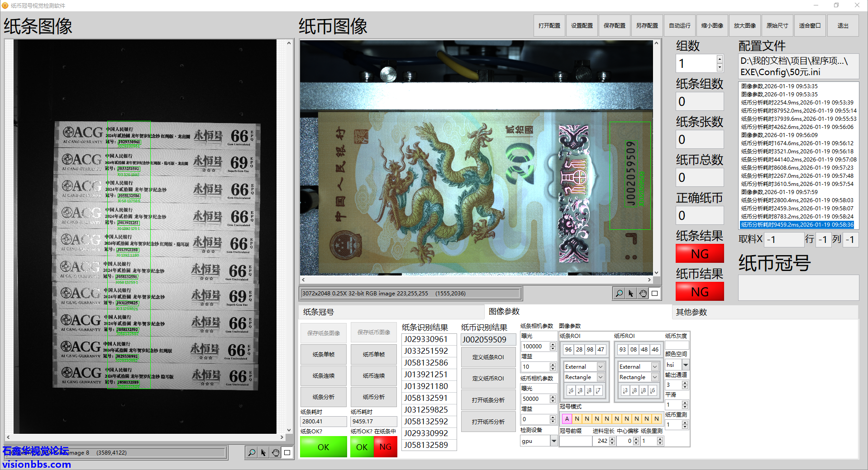Screen dimensions: 868x470
Task: Select the zoom magnifier tool under banknote image
Action: [619, 294]
